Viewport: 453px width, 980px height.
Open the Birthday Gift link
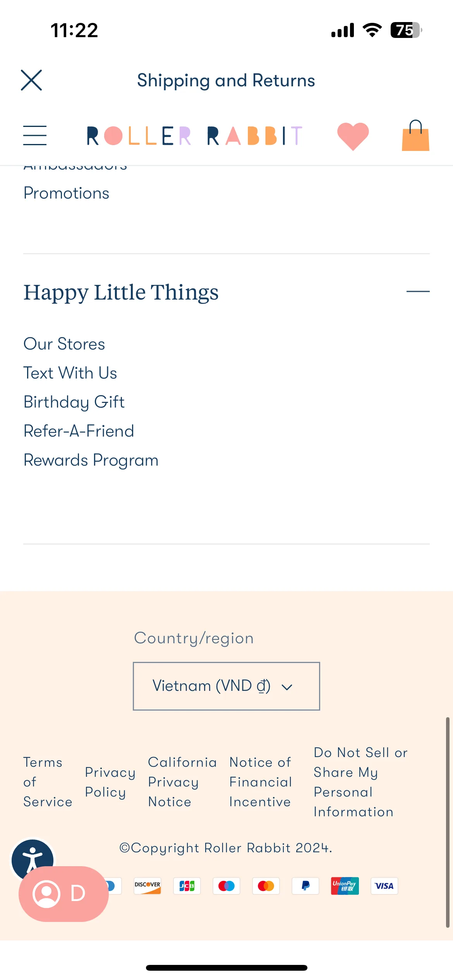[74, 402]
